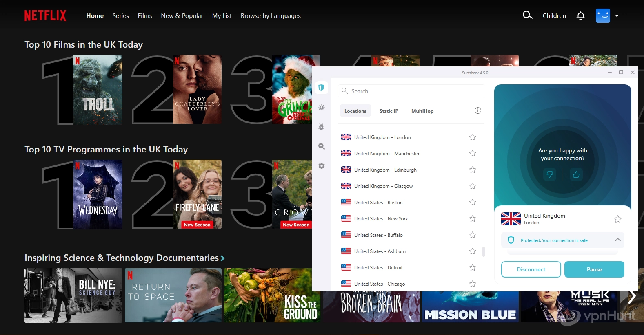644x335 pixels.
Task: Favorite United Kingdom - Edinburgh star
Action: pyautogui.click(x=473, y=170)
